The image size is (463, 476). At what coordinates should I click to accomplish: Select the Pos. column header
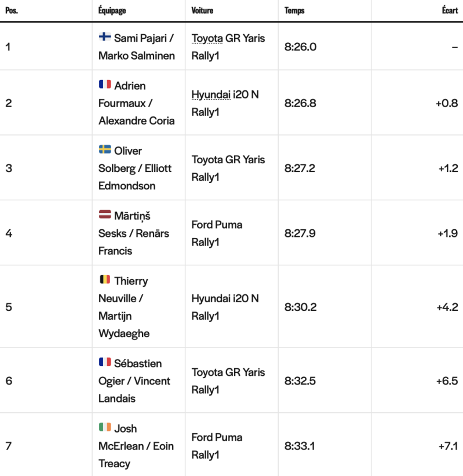pyautogui.click(x=12, y=10)
